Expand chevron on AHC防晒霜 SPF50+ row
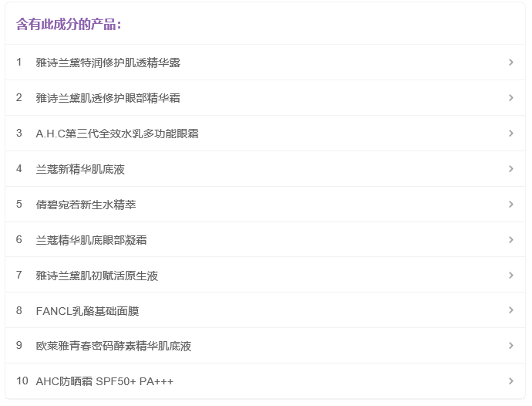 (510, 381)
